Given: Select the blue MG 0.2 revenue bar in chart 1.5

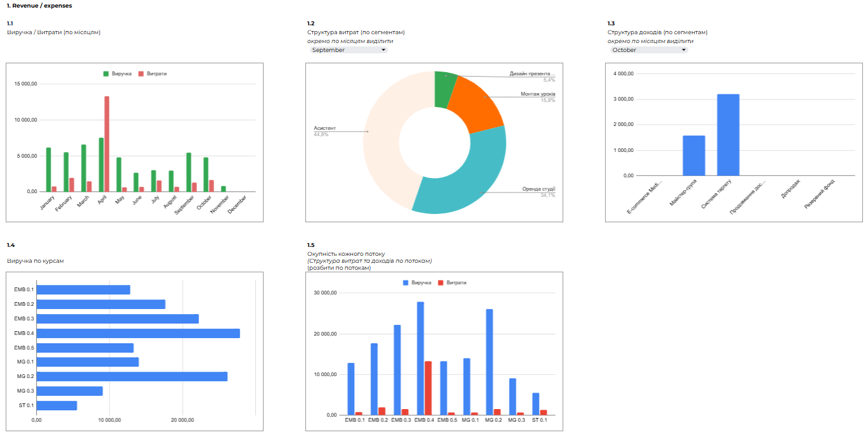Looking at the screenshot, I should click(x=490, y=362).
